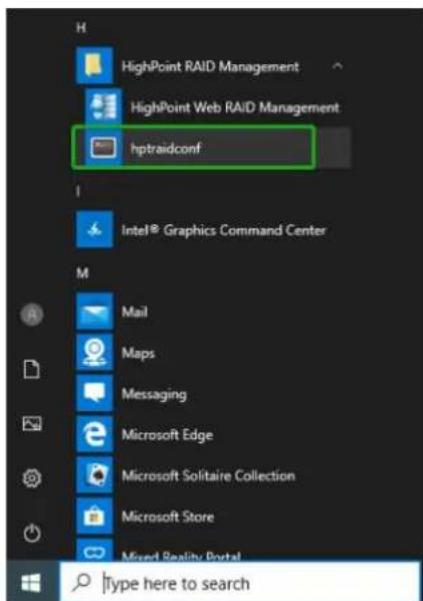Open Microsoft Solitaire Collection icon
The image size is (423, 601).
point(95,475)
